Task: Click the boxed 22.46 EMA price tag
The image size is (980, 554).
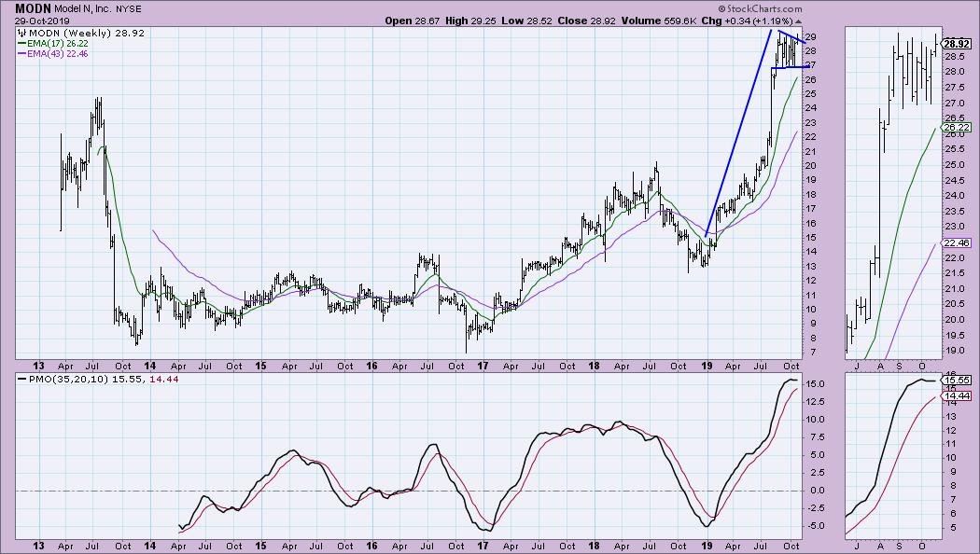Action: [957, 243]
